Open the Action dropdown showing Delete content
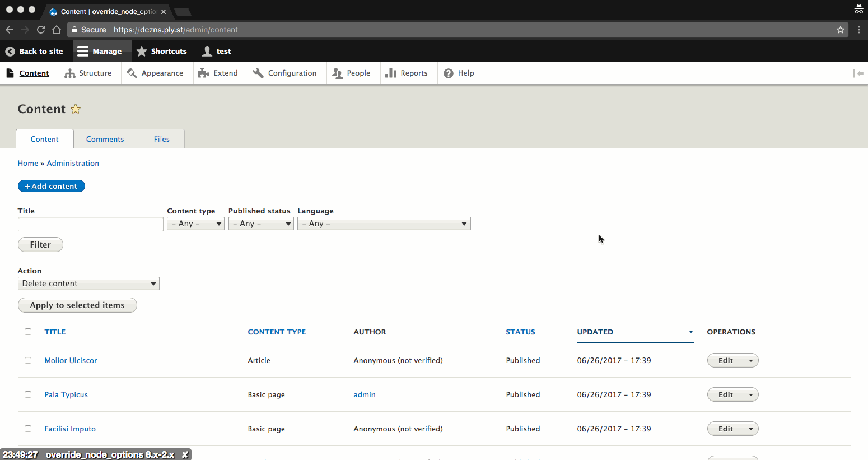Viewport: 868px width, 460px height. coord(88,284)
